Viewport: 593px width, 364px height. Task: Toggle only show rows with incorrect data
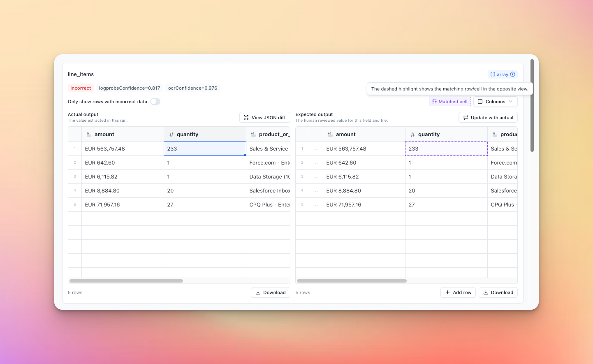tap(155, 102)
